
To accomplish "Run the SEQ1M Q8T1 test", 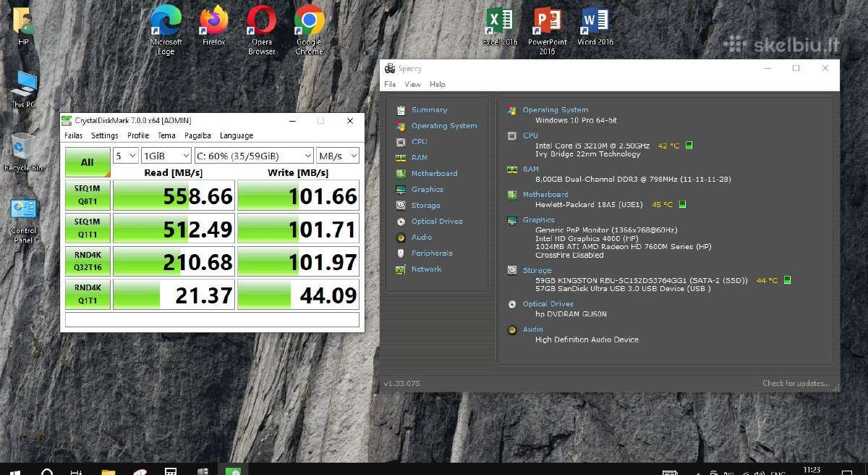I will point(88,196).
